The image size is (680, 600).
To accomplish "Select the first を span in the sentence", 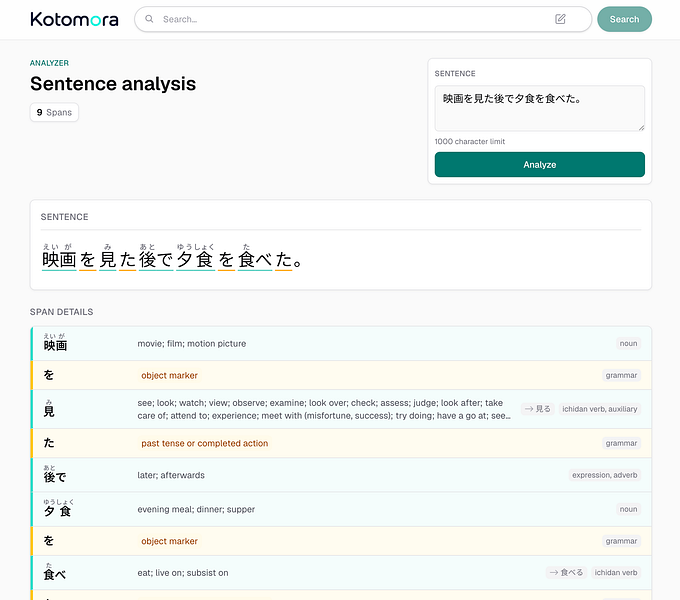I will click(x=88, y=260).
